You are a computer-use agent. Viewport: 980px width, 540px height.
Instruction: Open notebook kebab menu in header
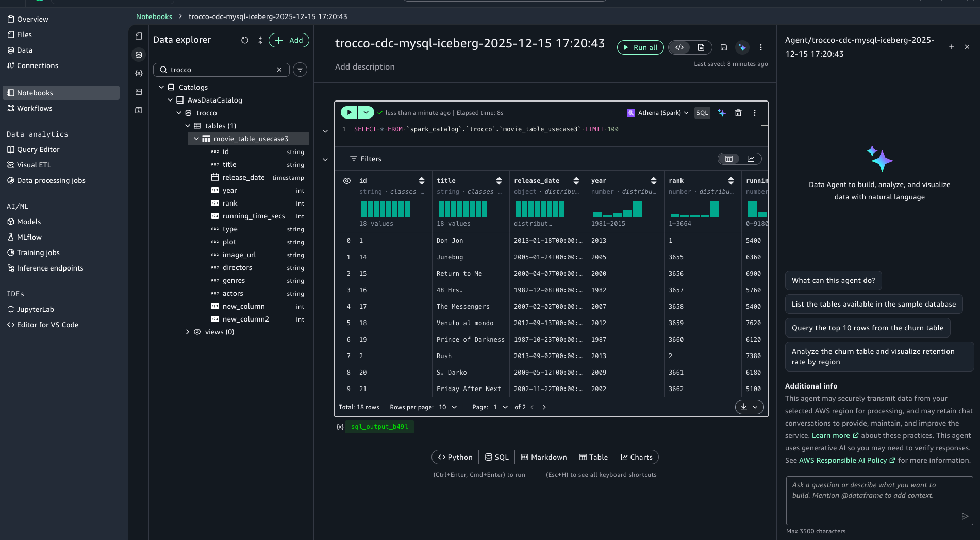click(761, 47)
